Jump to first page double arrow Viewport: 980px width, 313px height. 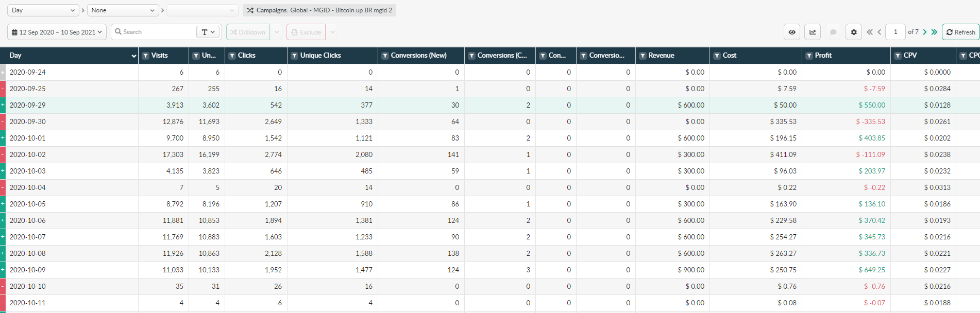pos(870,32)
